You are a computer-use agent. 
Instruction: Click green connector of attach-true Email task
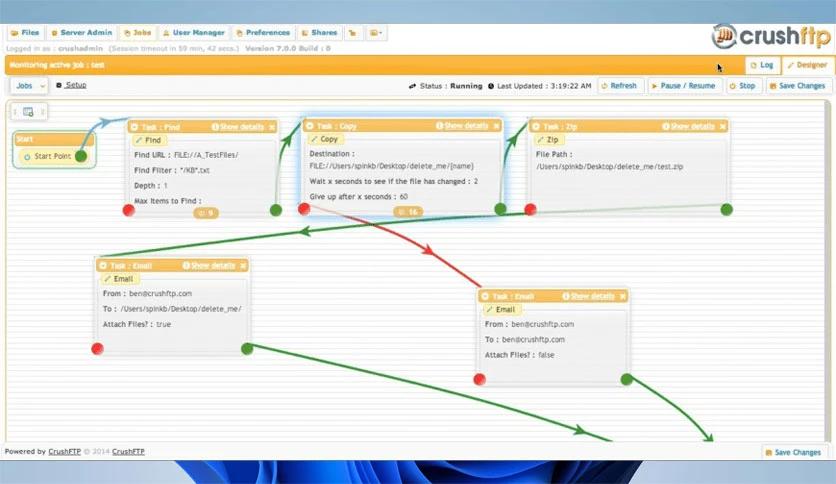(247, 349)
